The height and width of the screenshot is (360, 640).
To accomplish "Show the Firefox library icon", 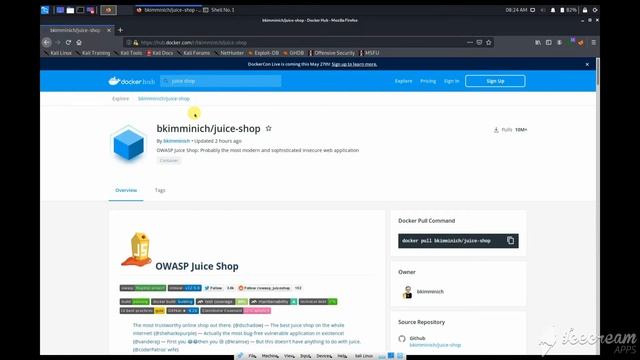I will point(538,42).
